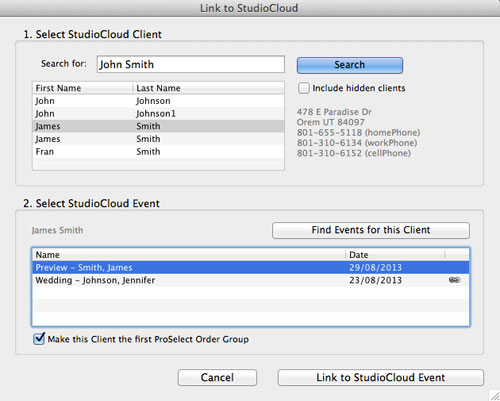Select client John Johnson in list
500x401 pixels.
tap(158, 101)
